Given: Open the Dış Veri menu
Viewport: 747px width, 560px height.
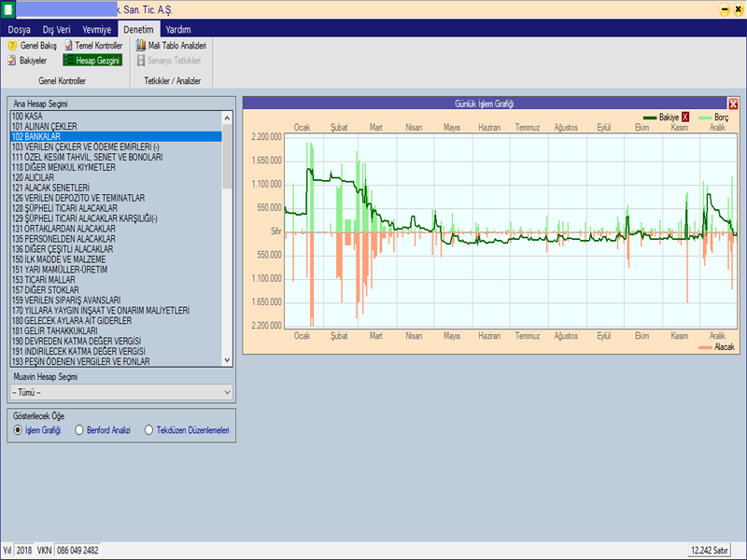Looking at the screenshot, I should 56,30.
